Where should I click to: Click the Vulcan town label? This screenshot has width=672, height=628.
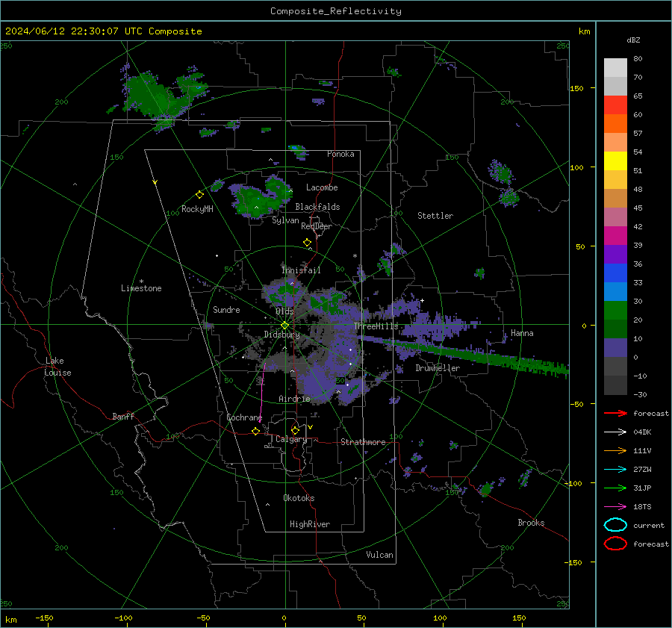coord(379,555)
